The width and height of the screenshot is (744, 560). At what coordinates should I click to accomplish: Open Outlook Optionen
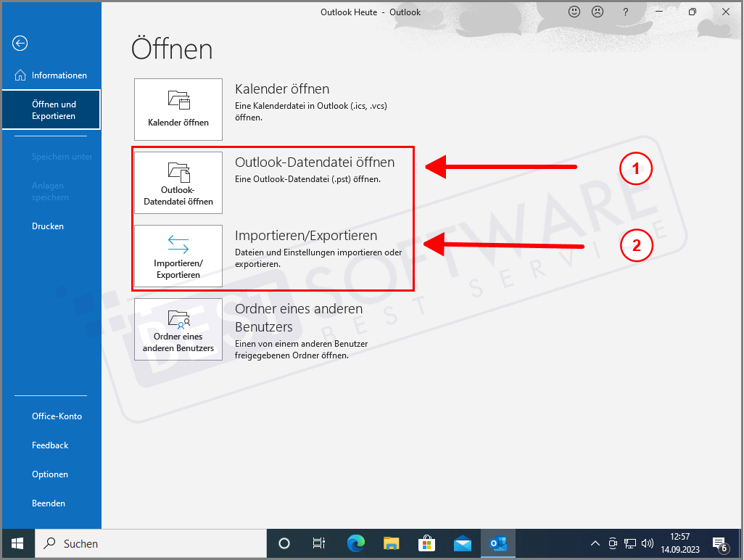coord(49,474)
